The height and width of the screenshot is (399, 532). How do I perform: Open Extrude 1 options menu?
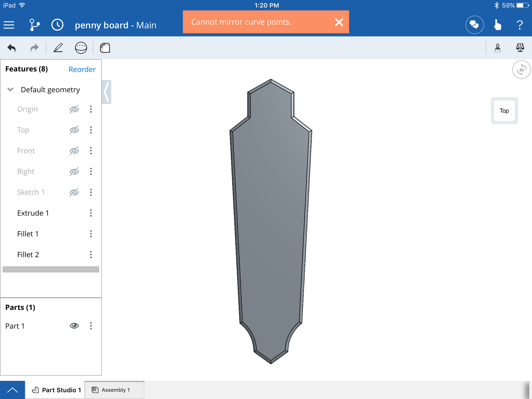pyautogui.click(x=91, y=213)
